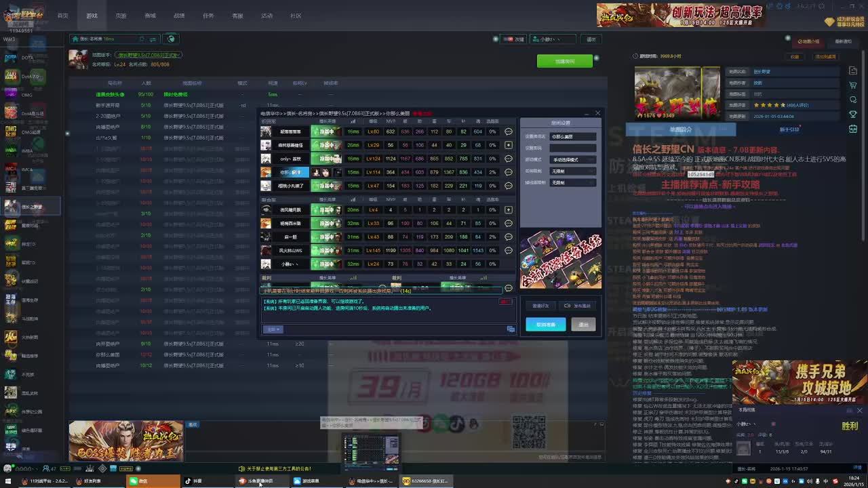The image size is (868, 488).
Task: Click the trophy icon in right sidebar
Action: [x=854, y=114]
